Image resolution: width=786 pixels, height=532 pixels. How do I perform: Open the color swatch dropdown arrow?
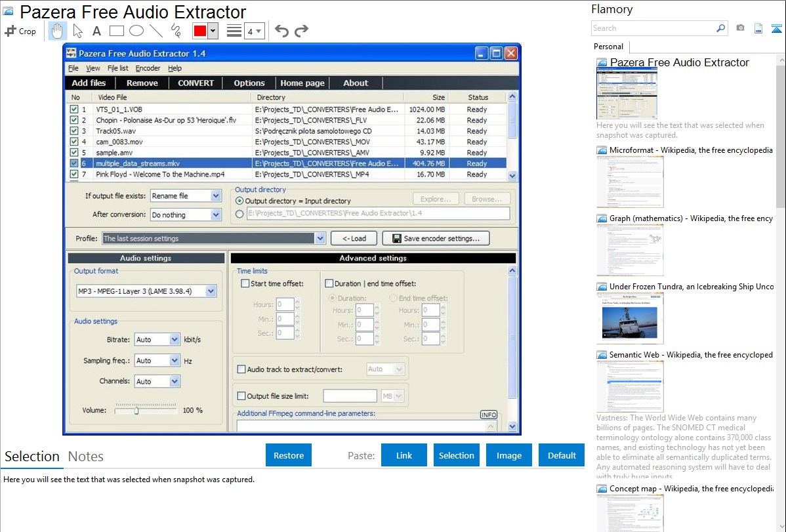tap(213, 31)
